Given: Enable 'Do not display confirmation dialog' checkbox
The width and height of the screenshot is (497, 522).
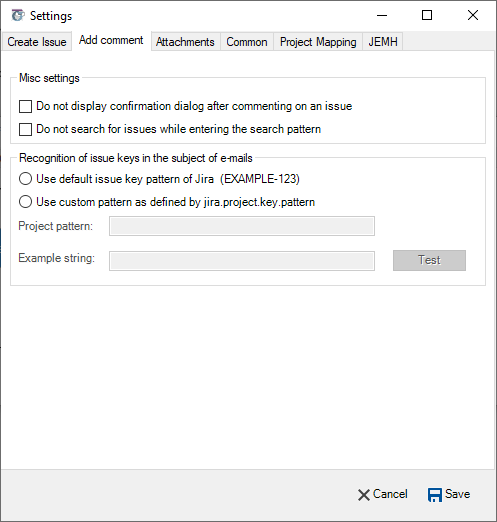Looking at the screenshot, I should pos(25,107).
